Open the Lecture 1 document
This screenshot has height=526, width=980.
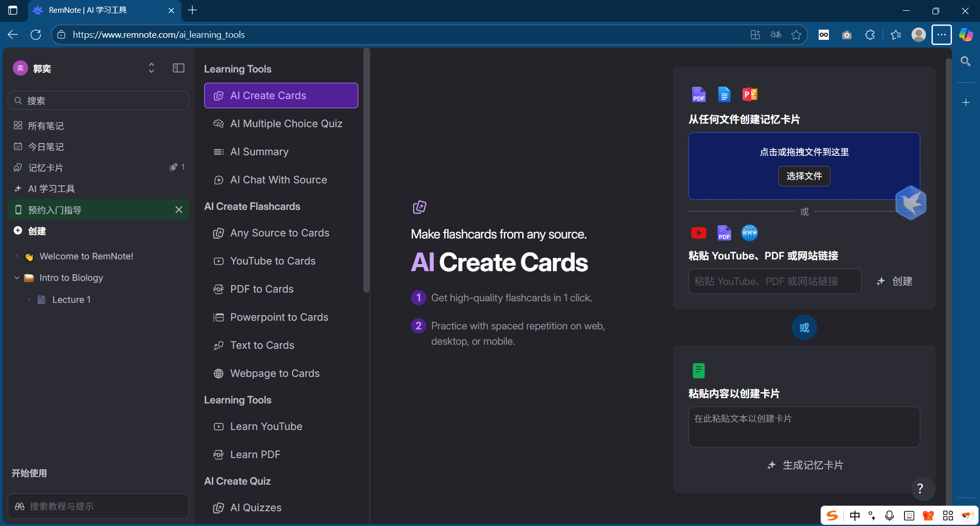[71, 300]
